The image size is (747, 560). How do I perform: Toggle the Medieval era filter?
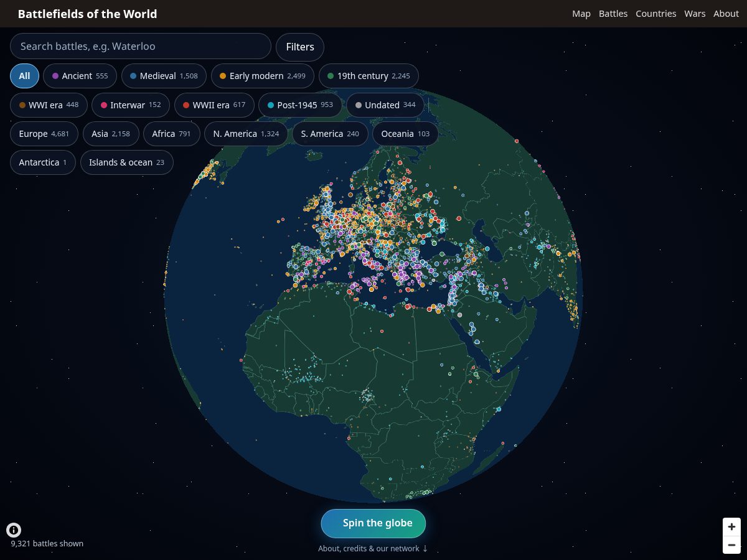[x=164, y=76]
